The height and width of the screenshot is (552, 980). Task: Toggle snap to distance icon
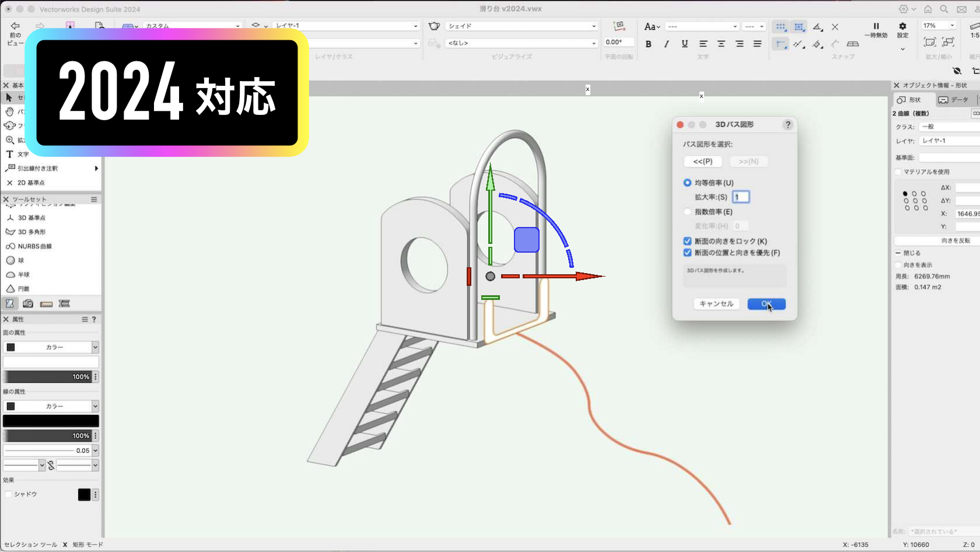pos(799,44)
